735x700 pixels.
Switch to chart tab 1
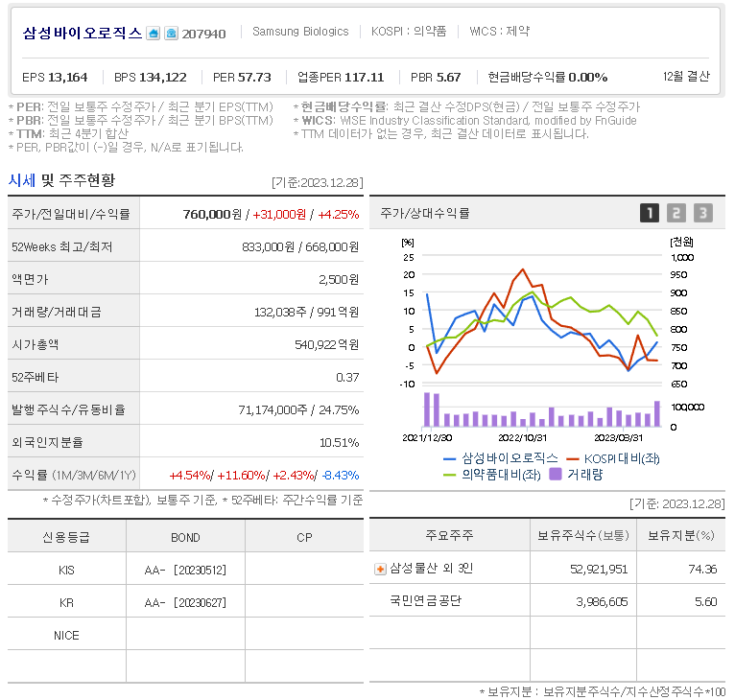coord(650,213)
